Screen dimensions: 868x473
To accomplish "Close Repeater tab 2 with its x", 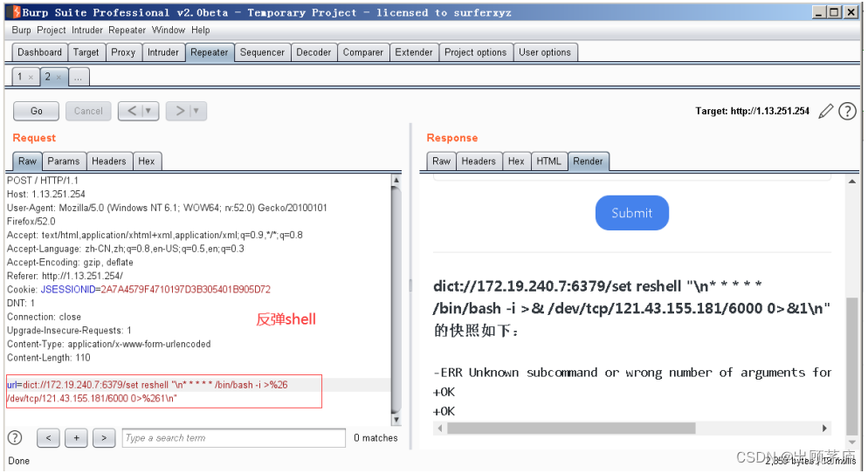I will pos(59,78).
